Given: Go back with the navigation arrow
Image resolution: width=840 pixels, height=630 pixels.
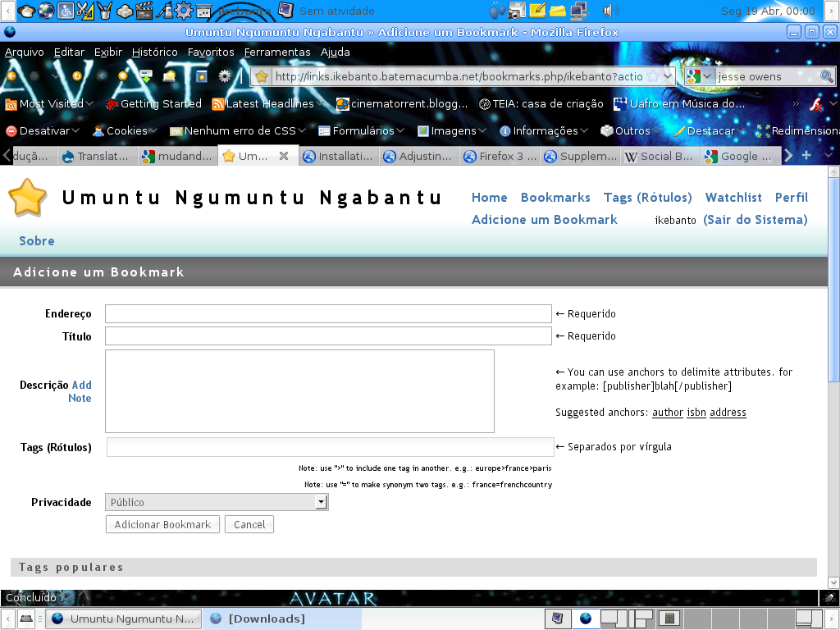Looking at the screenshot, I should coord(11,76).
